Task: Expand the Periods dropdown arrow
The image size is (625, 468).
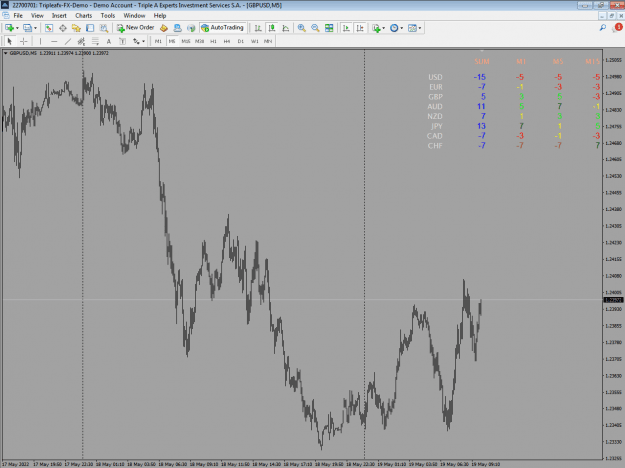Action: click(x=401, y=28)
